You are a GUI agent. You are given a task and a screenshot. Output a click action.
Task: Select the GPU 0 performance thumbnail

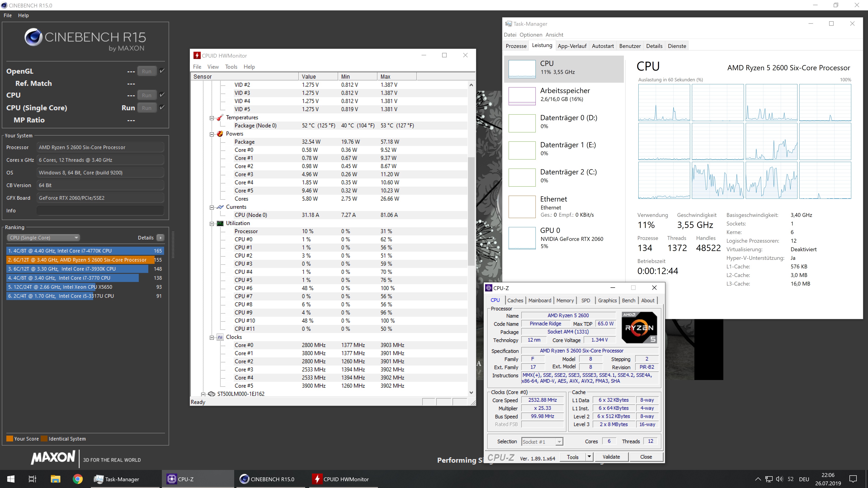[x=522, y=238]
